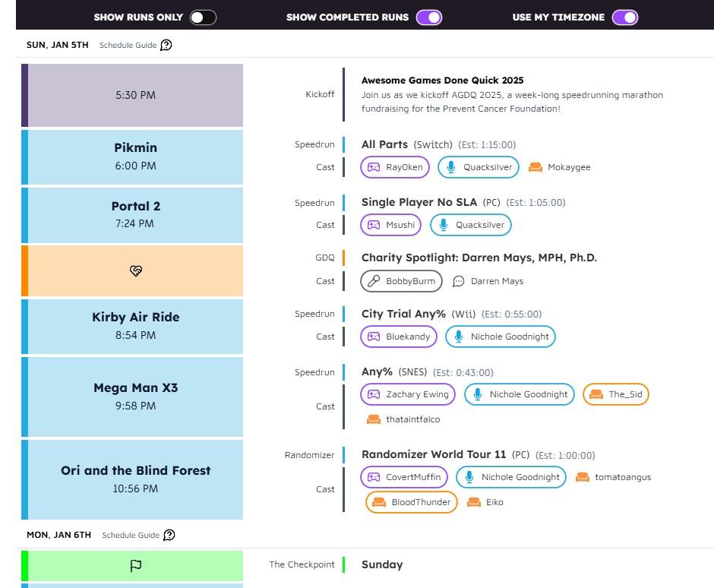The height and width of the screenshot is (588, 714).
Task: Click the 'All Parts' category for Pikmin
Action: [384, 144]
